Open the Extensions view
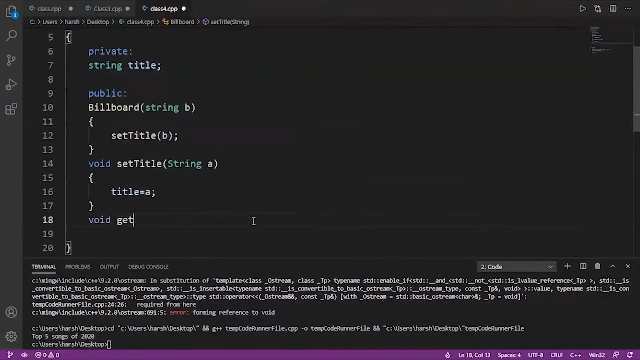The width and height of the screenshot is (640, 360). [11, 109]
